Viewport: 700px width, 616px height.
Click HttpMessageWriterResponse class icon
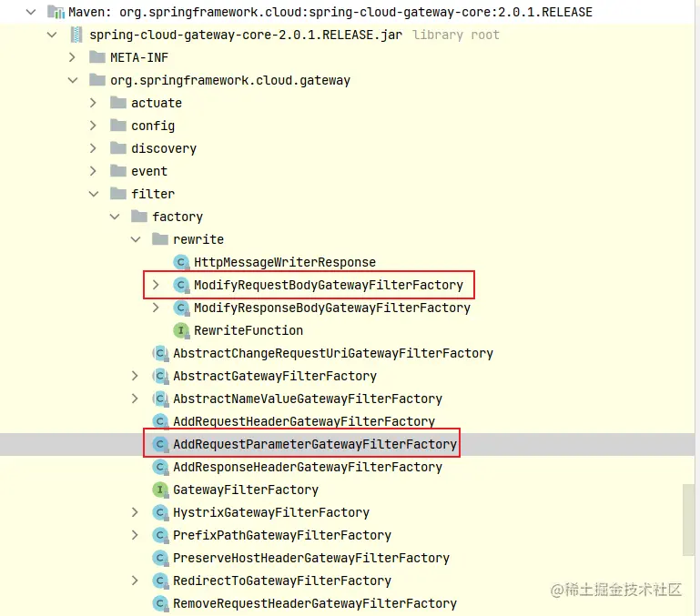tap(181, 262)
